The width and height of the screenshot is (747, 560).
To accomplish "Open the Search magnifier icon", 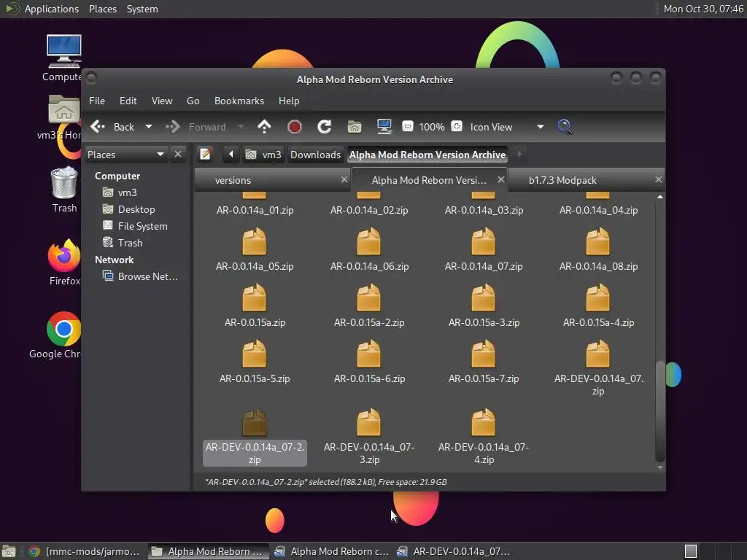I will tap(565, 127).
